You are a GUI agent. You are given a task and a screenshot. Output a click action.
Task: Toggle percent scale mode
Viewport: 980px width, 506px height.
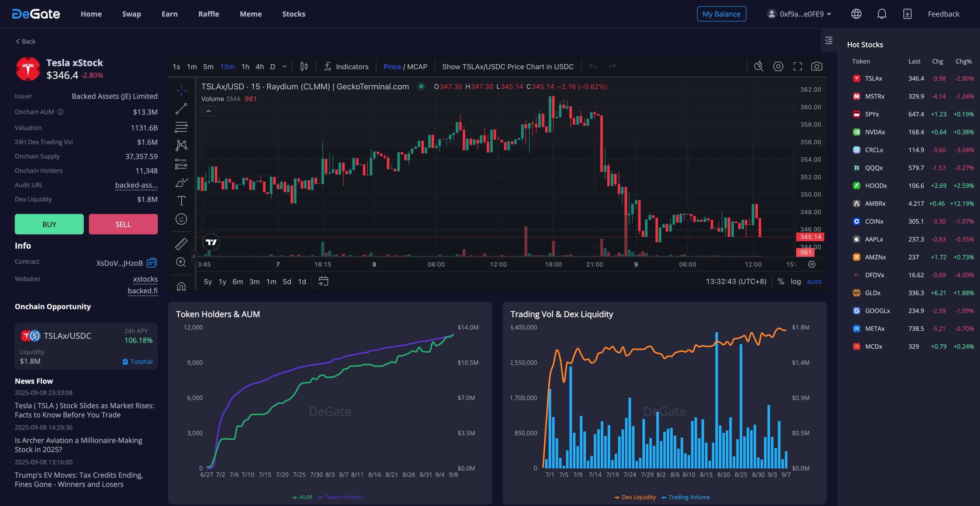coord(781,281)
